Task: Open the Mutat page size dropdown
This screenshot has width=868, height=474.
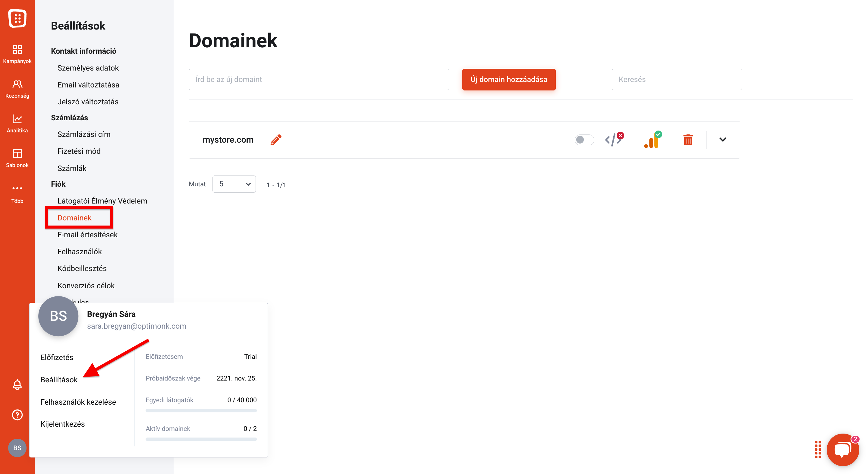Action: (234, 184)
